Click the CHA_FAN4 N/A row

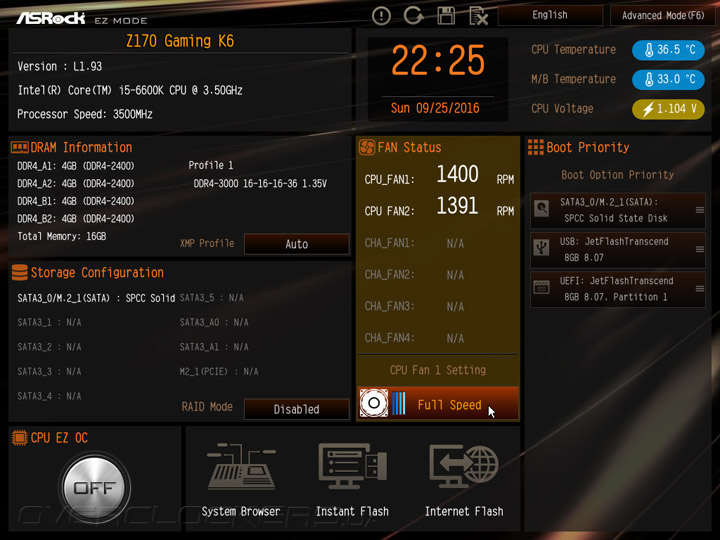[414, 338]
